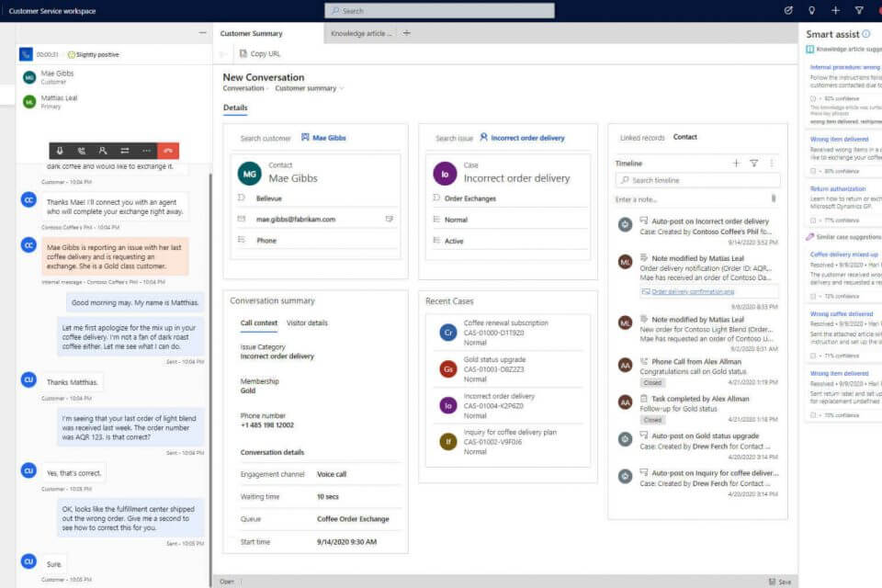The width and height of the screenshot is (882, 588).
Task: Add a new timeline record with plus icon
Action: coord(736,163)
